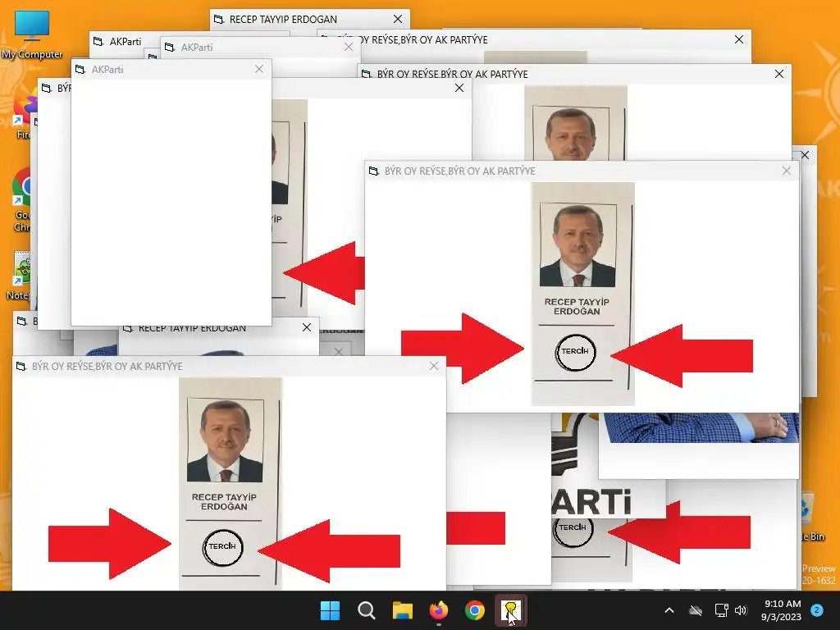Close the AKParti window behind the blank one
Screen dimensions: 840x630
click(x=349, y=47)
